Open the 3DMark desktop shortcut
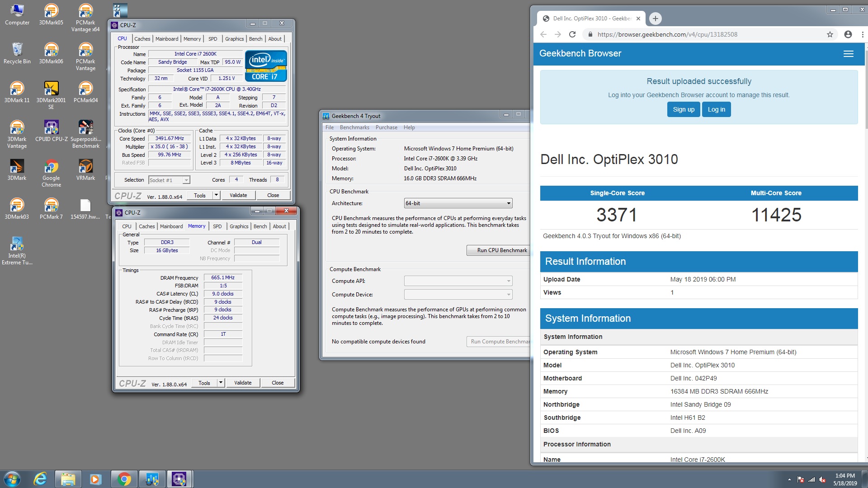The image size is (868, 488). [x=17, y=170]
